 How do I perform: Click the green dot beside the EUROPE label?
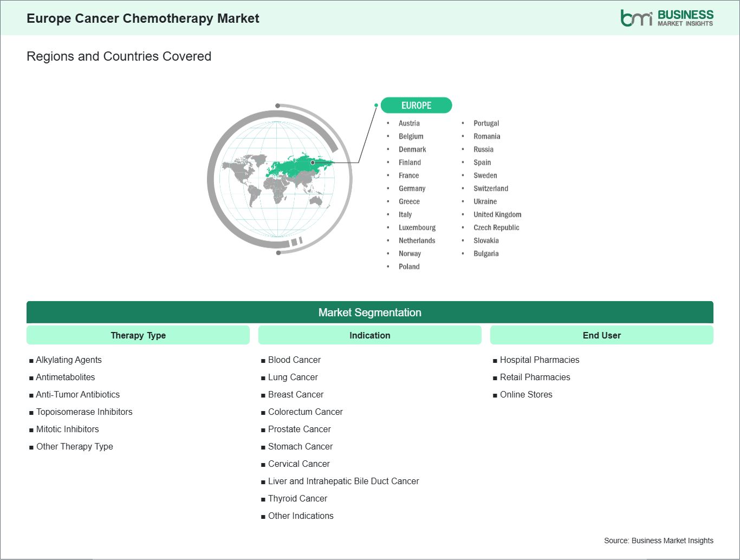click(376, 105)
